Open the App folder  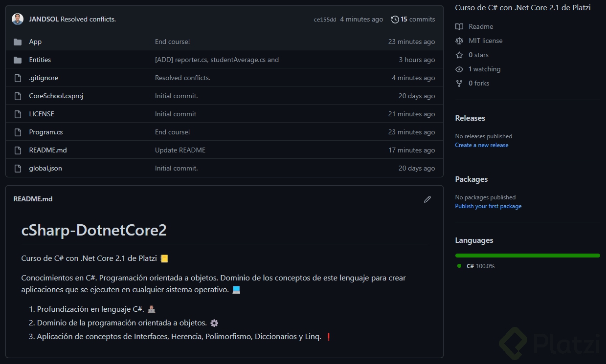click(35, 42)
